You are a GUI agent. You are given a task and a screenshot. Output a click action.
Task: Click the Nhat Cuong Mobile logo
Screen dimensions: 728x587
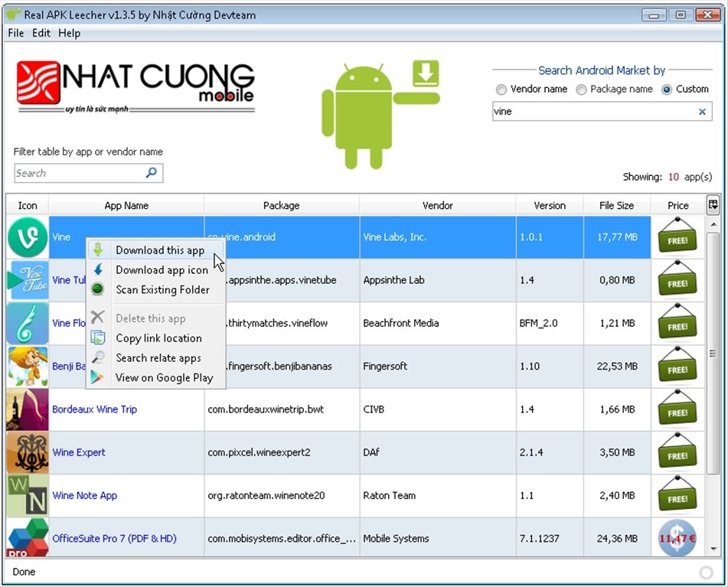[136, 86]
